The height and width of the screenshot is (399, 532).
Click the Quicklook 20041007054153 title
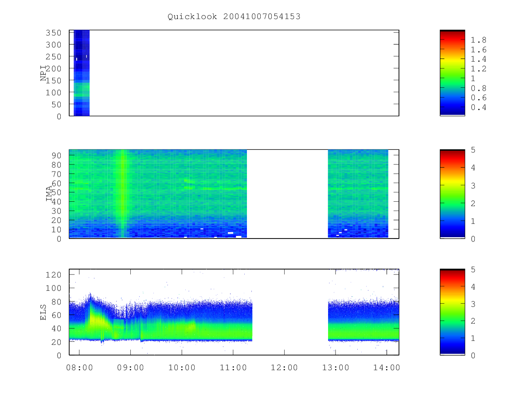coord(234,16)
